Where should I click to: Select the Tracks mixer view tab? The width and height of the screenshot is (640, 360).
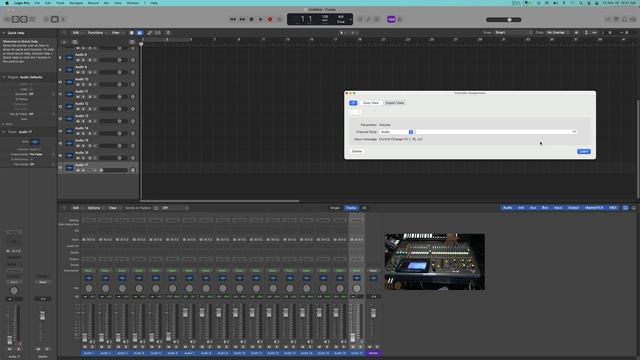click(351, 208)
